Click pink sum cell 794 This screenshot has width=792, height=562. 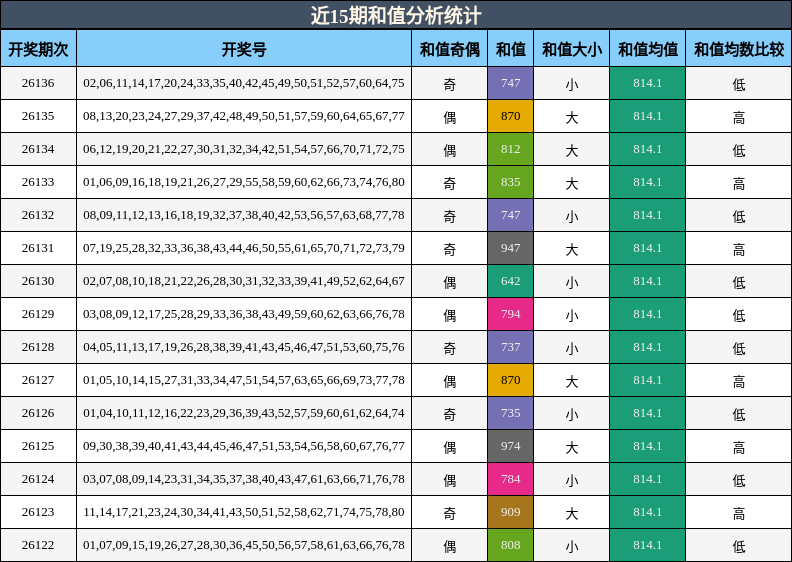click(511, 314)
